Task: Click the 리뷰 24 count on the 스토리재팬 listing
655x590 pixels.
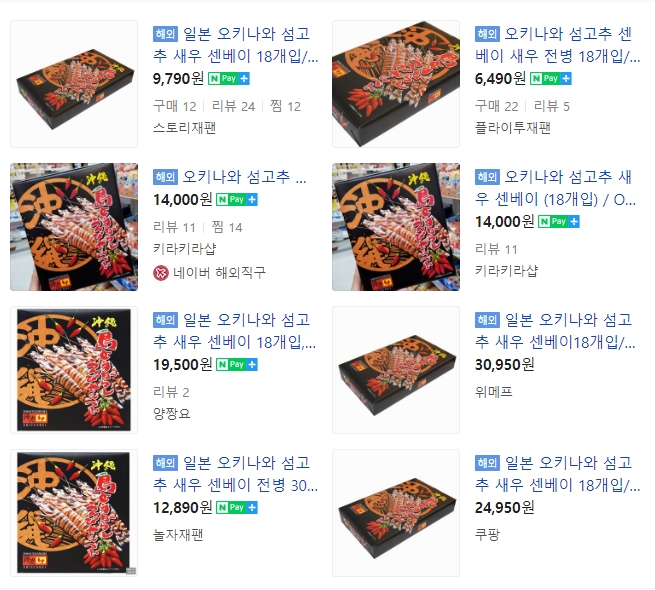Action: [x=233, y=106]
